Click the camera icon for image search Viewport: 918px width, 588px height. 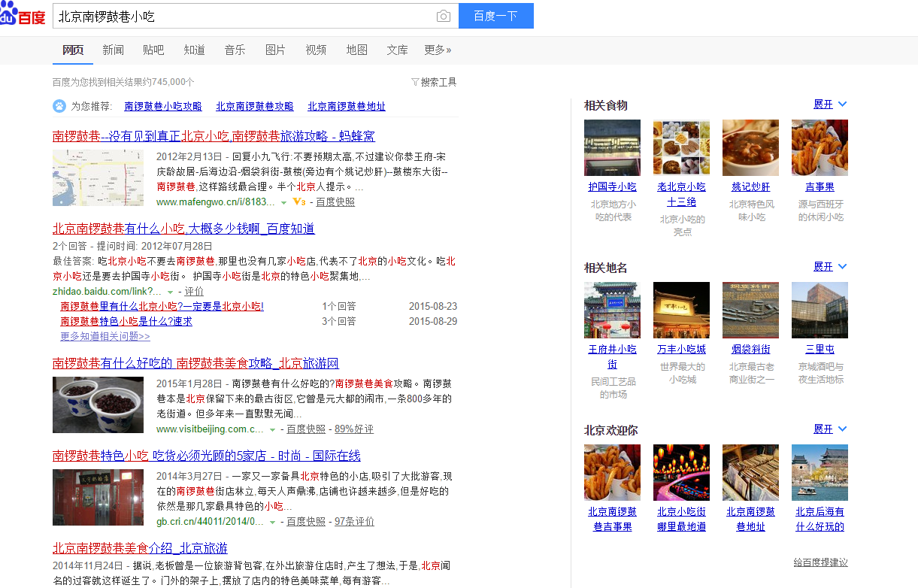click(x=443, y=16)
